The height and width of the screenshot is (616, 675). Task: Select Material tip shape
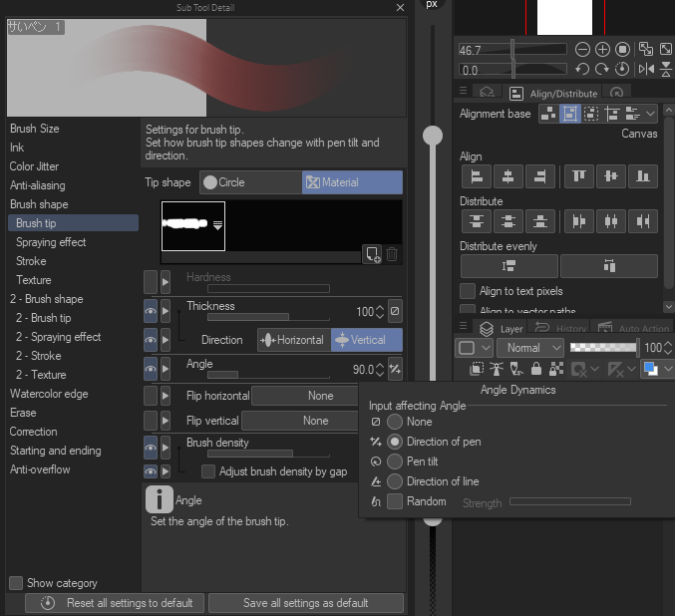[x=352, y=182]
